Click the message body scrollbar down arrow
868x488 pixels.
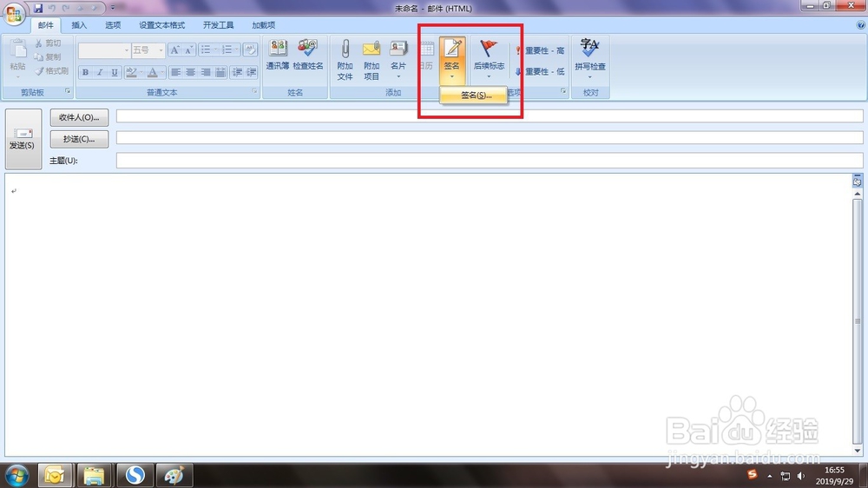pos(858,451)
